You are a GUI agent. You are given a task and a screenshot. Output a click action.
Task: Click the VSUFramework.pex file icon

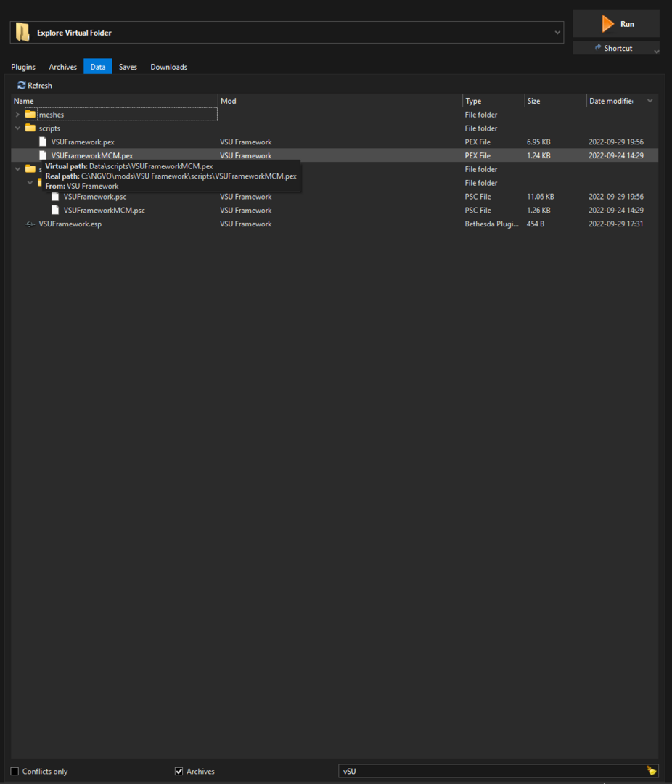point(43,142)
